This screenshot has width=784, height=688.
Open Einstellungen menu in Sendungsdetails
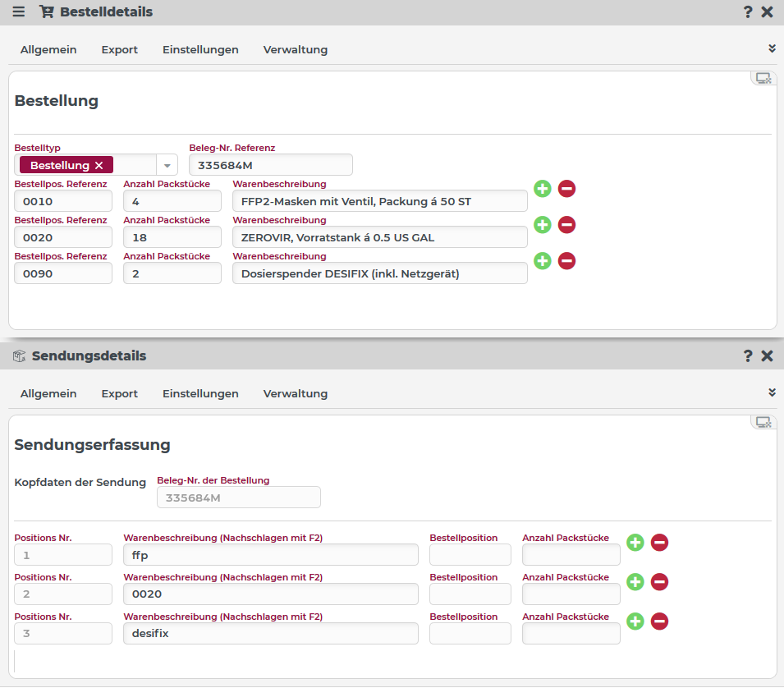(200, 394)
